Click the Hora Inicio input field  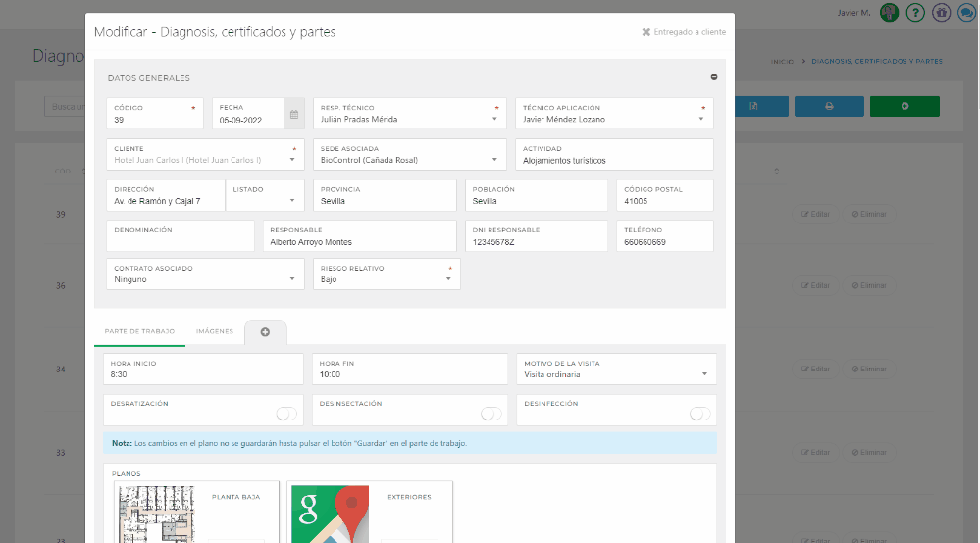point(203,374)
